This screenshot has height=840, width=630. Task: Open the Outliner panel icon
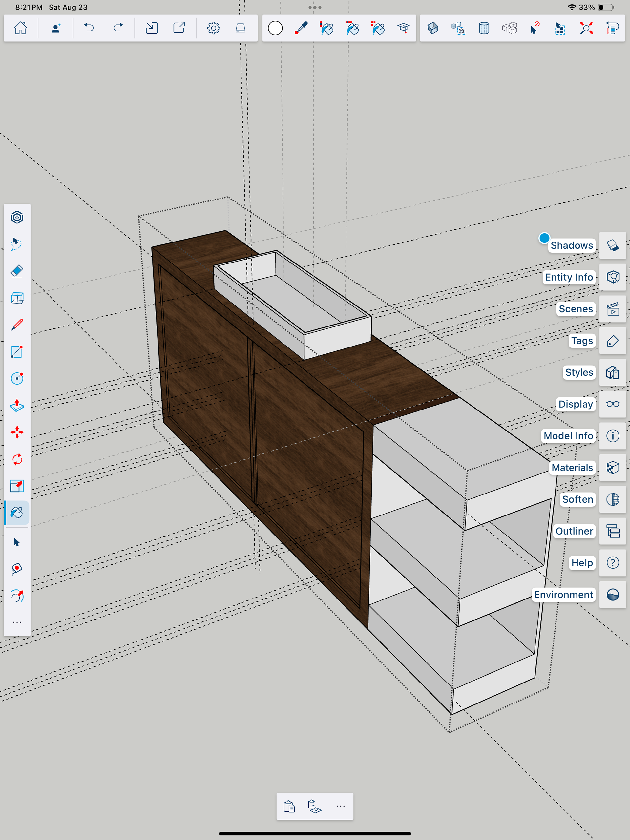[613, 531]
